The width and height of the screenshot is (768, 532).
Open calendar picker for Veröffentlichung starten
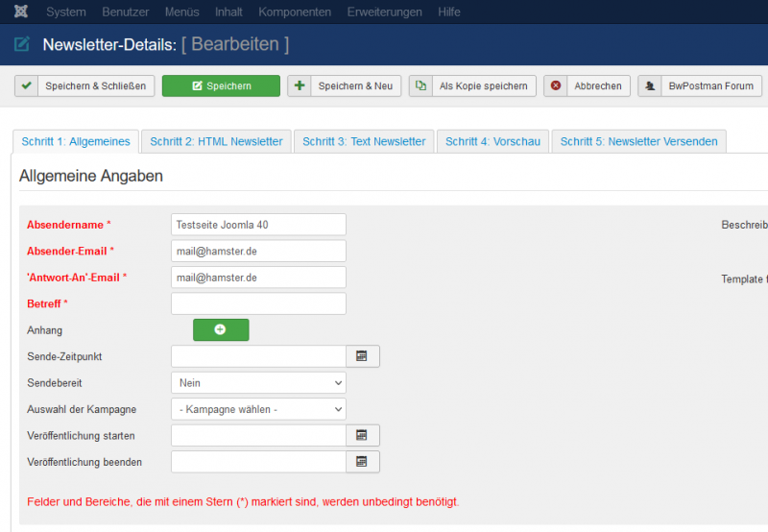pyautogui.click(x=362, y=435)
